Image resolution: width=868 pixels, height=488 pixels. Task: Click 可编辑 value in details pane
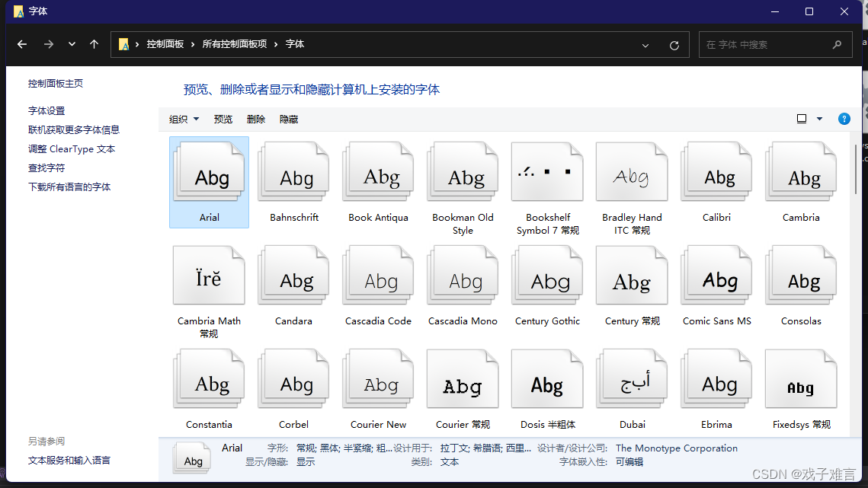(629, 462)
